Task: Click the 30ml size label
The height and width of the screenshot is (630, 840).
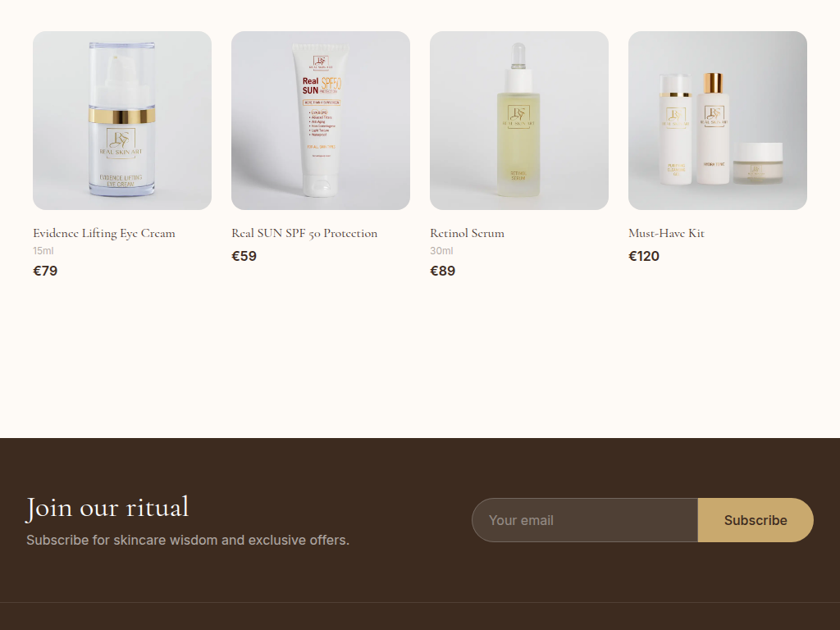Action: 441,251
